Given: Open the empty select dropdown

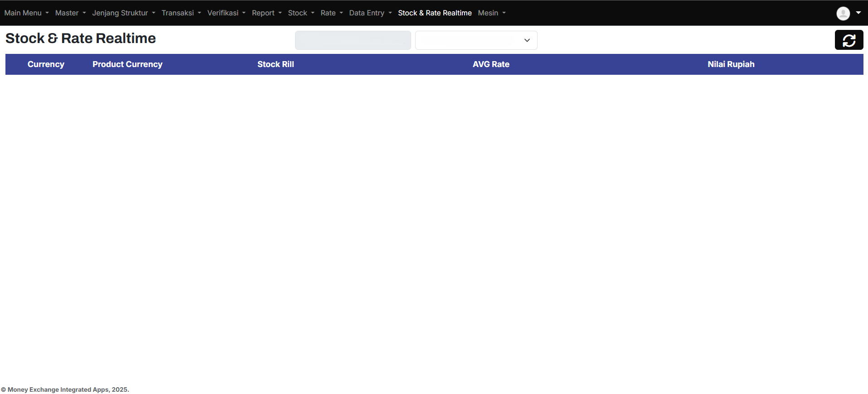Looking at the screenshot, I should pos(476,40).
